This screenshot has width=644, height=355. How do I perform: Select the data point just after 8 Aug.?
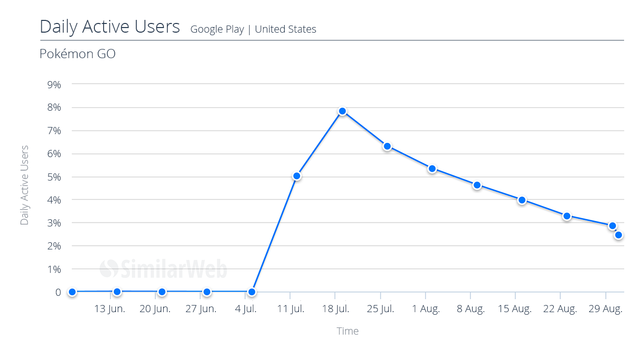pos(477,185)
